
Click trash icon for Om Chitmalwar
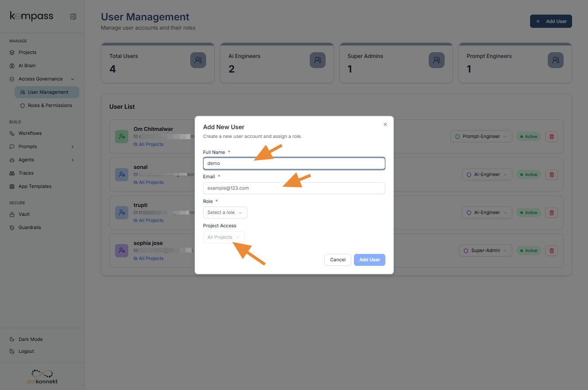click(551, 137)
